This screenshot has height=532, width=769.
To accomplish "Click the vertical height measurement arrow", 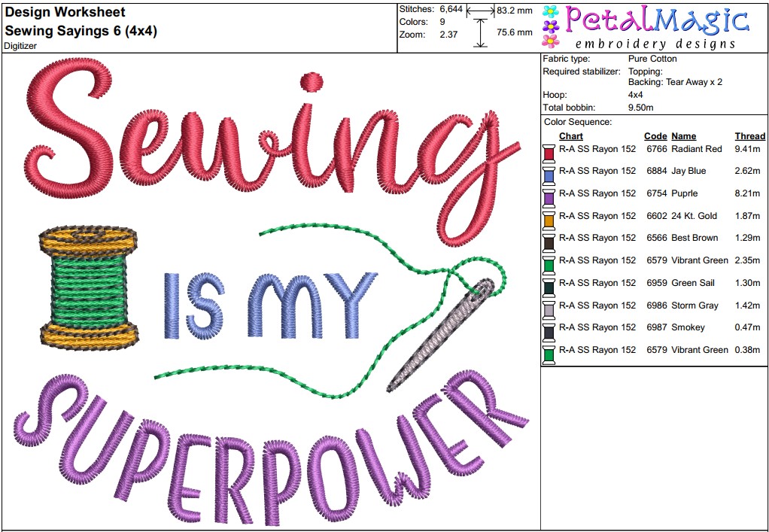I will 480,33.
